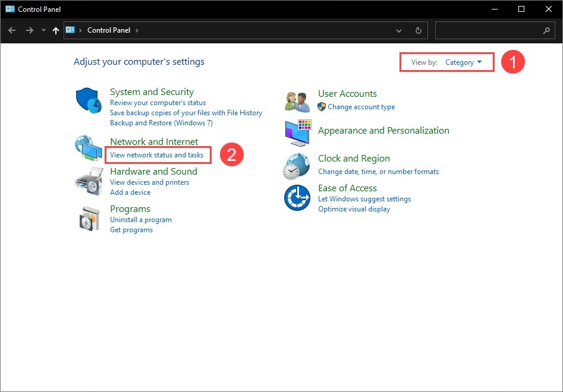Click the Clock and Region globe icon
Image resolution: width=563 pixels, height=392 pixels.
[x=297, y=166]
